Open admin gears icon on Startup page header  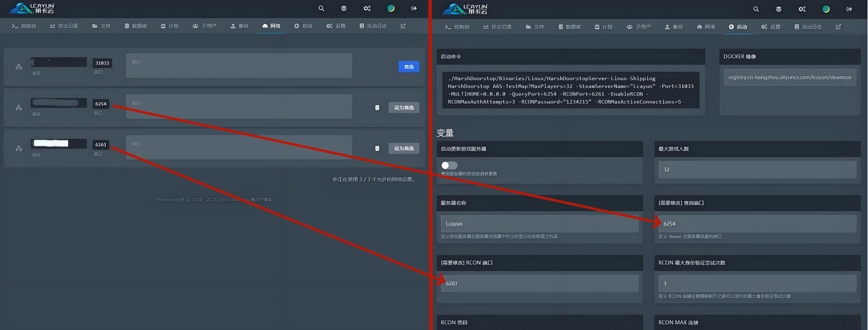click(x=802, y=9)
